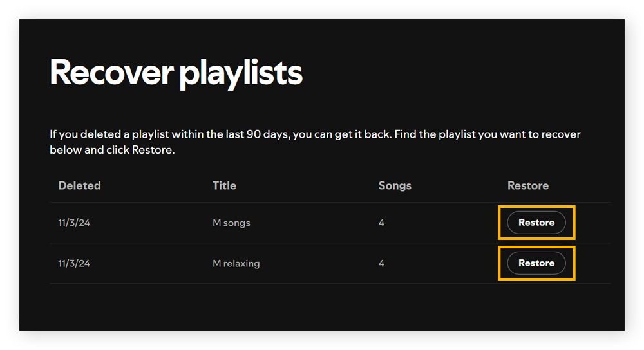This screenshot has width=644, height=350.
Task: Click the 'Restore' column header
Action: click(x=528, y=185)
